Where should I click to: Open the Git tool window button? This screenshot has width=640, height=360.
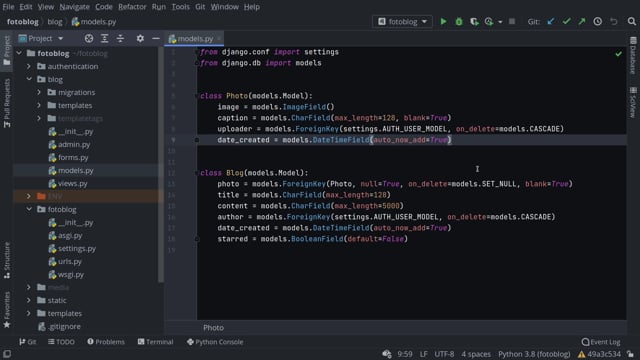pyautogui.click(x=27, y=342)
